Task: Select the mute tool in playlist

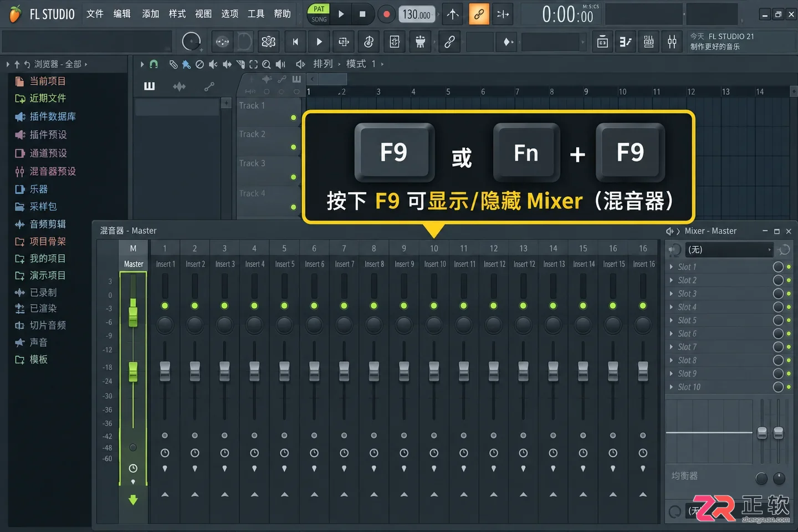Action: pyautogui.click(x=213, y=64)
